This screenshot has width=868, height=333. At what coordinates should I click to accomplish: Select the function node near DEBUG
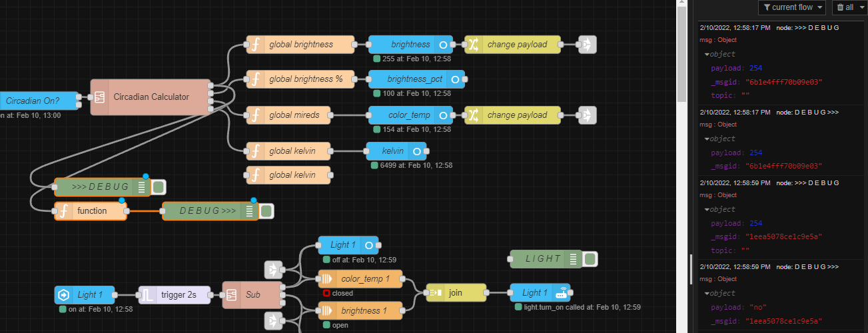coord(91,211)
